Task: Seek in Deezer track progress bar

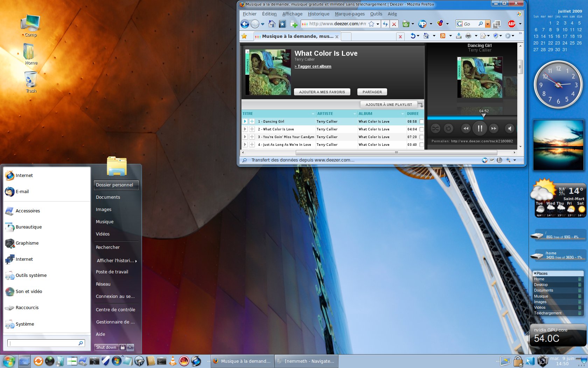Action: pyautogui.click(x=472, y=118)
